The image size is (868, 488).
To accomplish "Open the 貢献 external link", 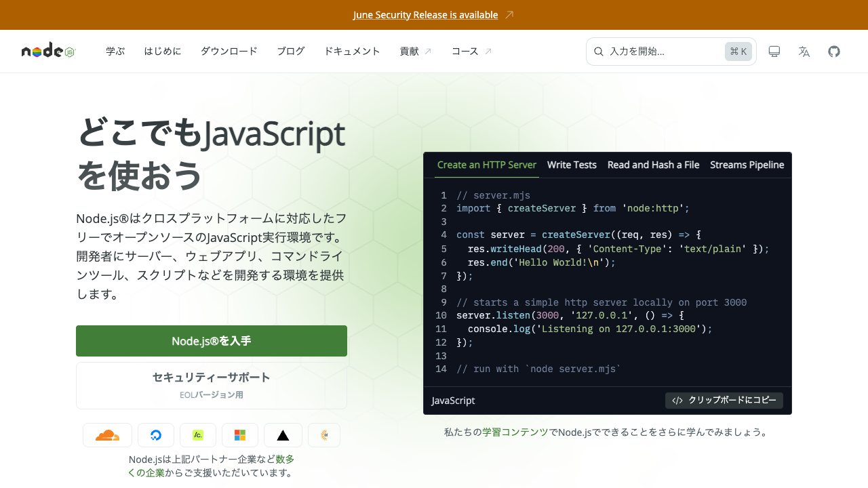I will [416, 52].
